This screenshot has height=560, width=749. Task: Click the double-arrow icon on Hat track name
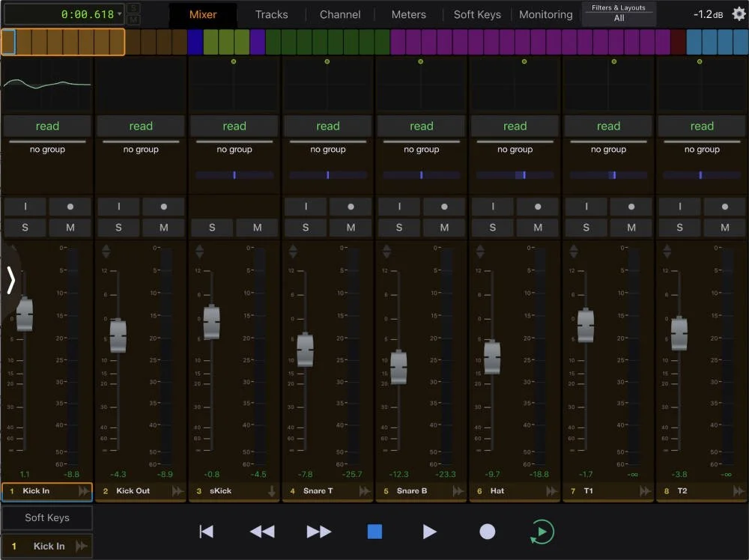click(x=551, y=491)
